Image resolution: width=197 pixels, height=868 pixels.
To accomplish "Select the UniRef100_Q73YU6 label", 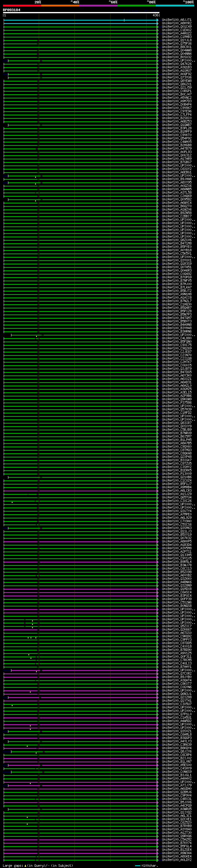I will pos(176,78).
